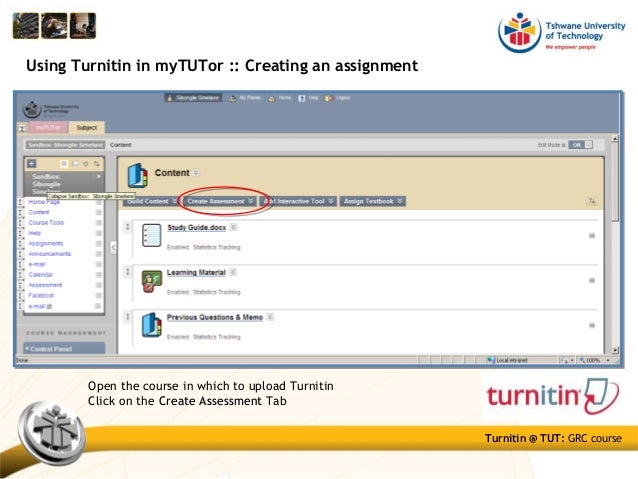Click the Learning Material row right-side icon
The height and width of the screenshot is (479, 638).
(592, 280)
